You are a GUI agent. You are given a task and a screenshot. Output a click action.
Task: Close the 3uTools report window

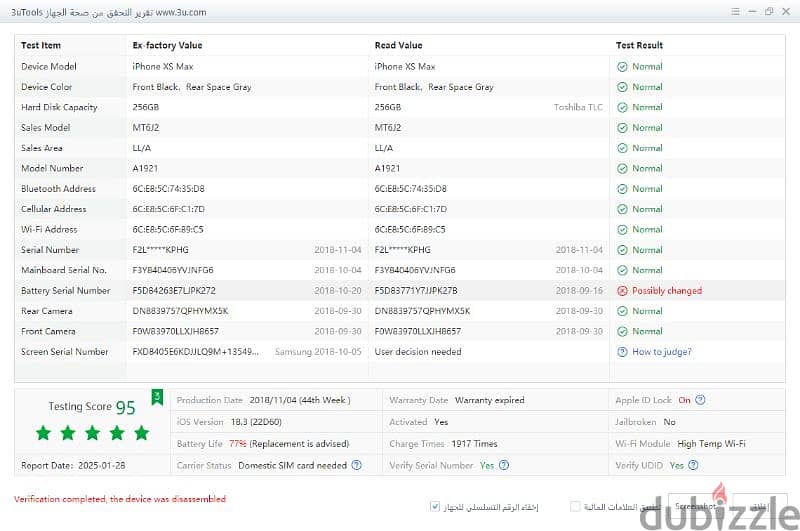[x=786, y=12]
